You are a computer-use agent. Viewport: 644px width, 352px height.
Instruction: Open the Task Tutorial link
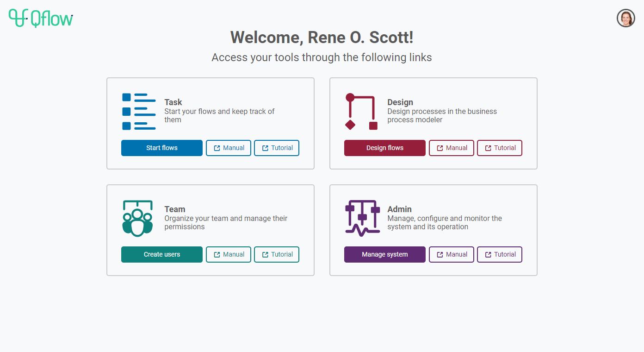tap(277, 148)
